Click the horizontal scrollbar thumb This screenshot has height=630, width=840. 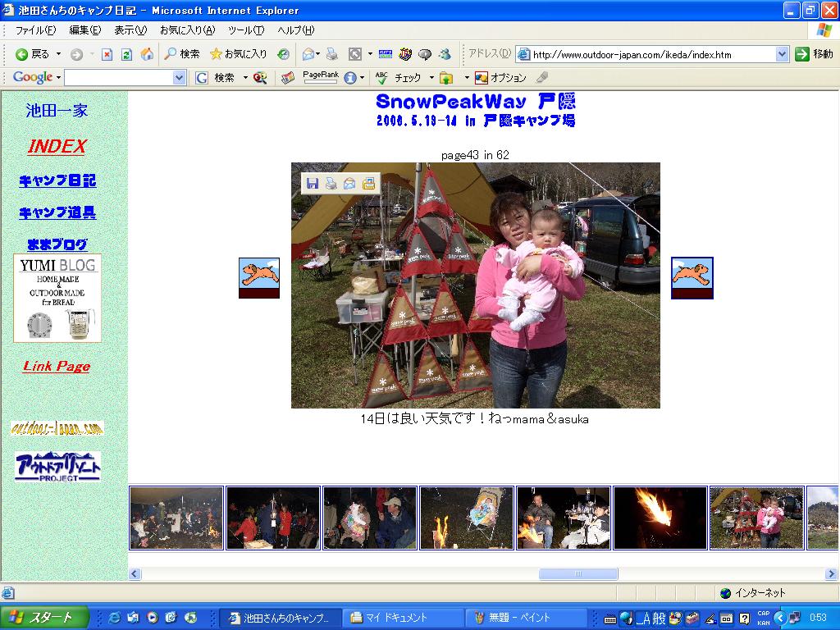(578, 573)
